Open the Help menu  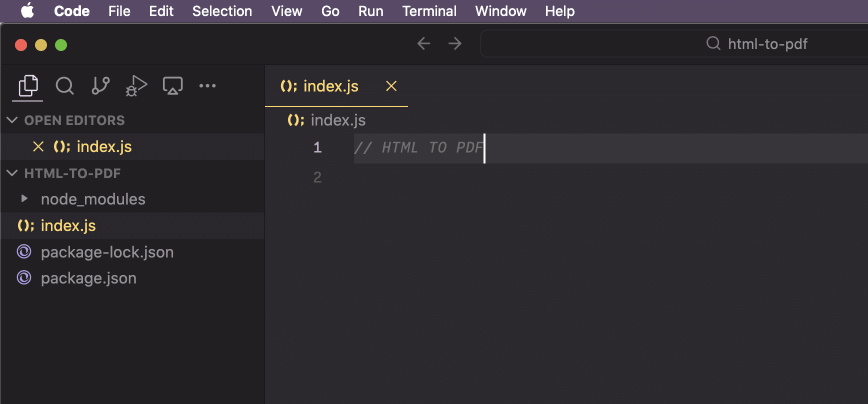pyautogui.click(x=560, y=11)
